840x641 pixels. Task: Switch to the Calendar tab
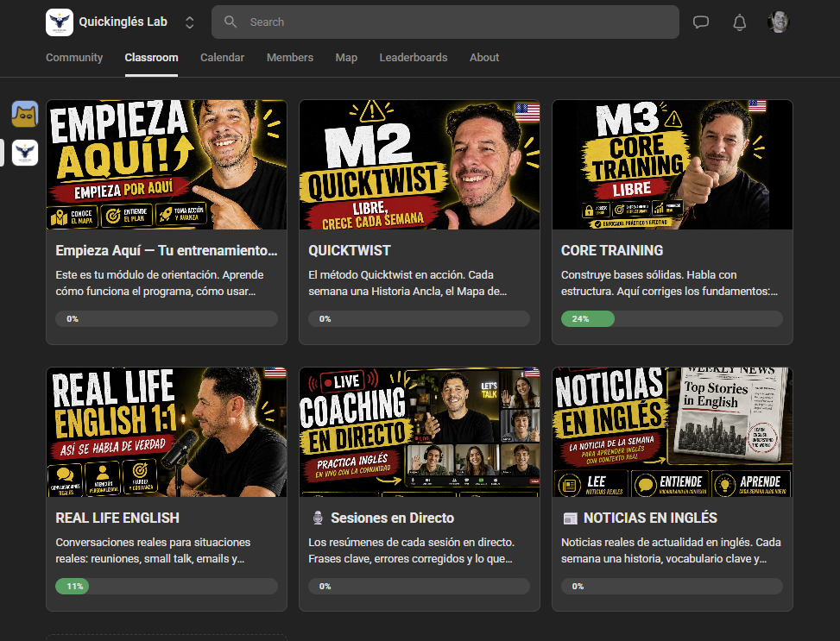tap(223, 57)
